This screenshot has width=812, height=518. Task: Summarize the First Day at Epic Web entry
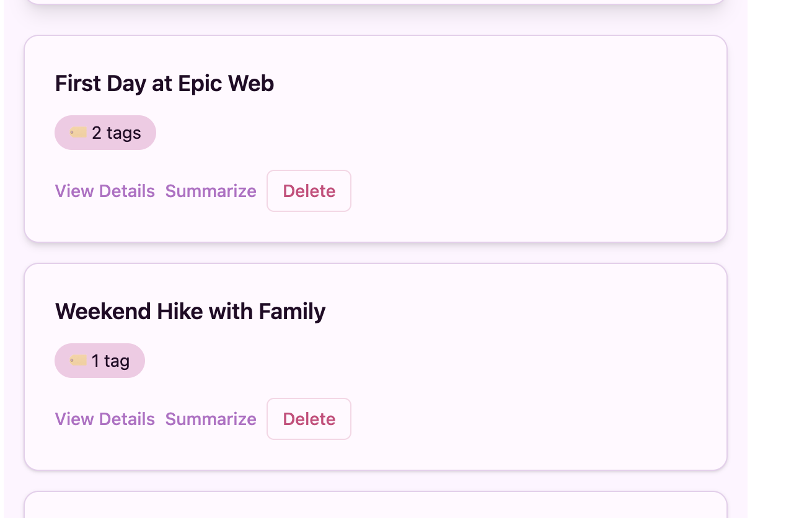pyautogui.click(x=211, y=191)
